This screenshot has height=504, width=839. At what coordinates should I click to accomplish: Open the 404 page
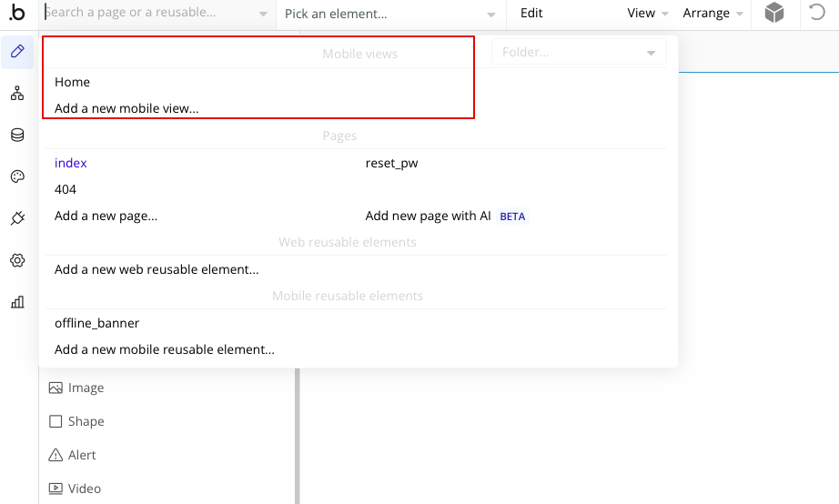66,189
